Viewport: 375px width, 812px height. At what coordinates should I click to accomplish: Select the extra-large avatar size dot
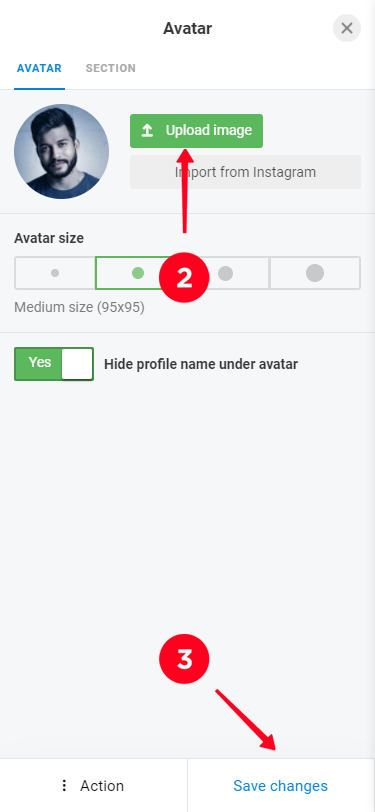[x=315, y=273]
